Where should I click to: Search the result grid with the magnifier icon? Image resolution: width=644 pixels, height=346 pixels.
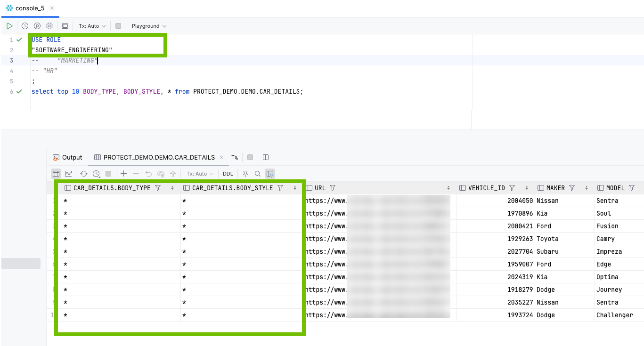258,174
